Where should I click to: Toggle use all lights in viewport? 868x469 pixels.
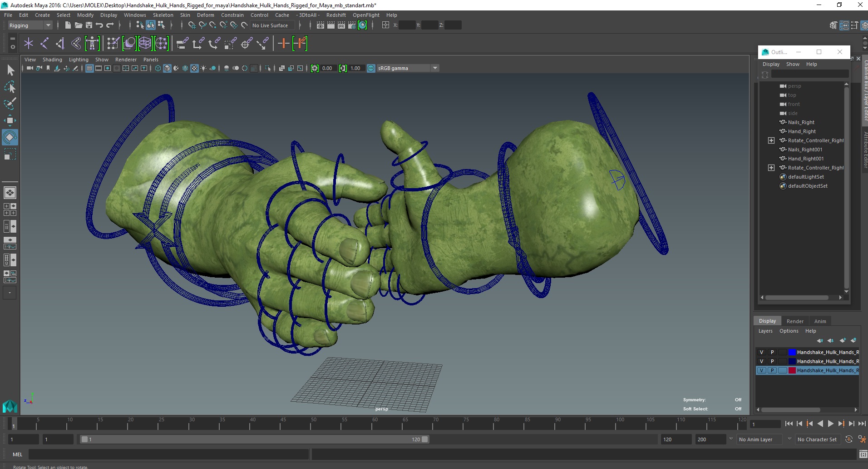click(x=203, y=68)
